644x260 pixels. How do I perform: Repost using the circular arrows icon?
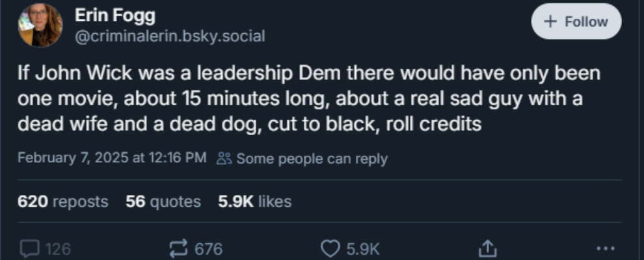tap(177, 248)
